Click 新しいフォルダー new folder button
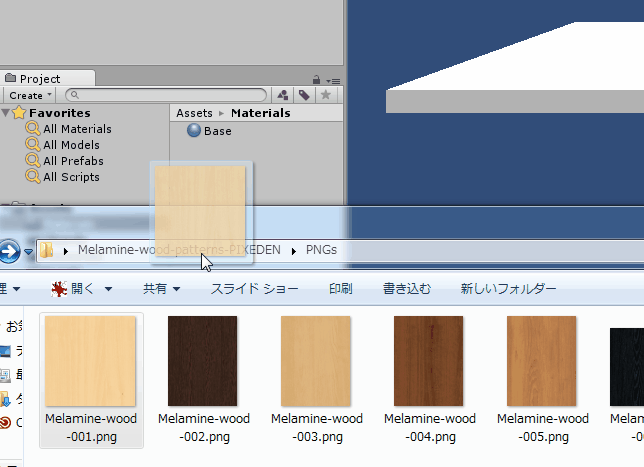644x467 pixels. [x=508, y=289]
